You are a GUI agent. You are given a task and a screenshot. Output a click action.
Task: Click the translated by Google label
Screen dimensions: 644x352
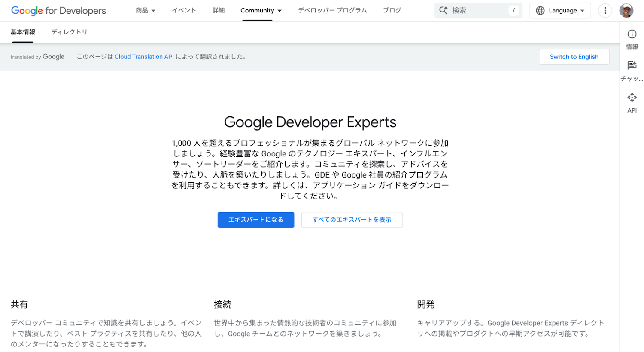[37, 57]
